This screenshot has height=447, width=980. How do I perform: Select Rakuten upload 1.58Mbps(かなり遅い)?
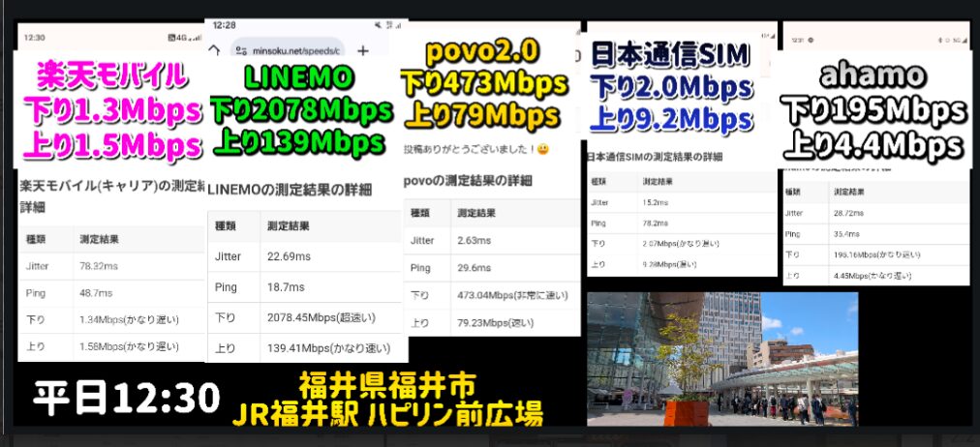coord(130,346)
